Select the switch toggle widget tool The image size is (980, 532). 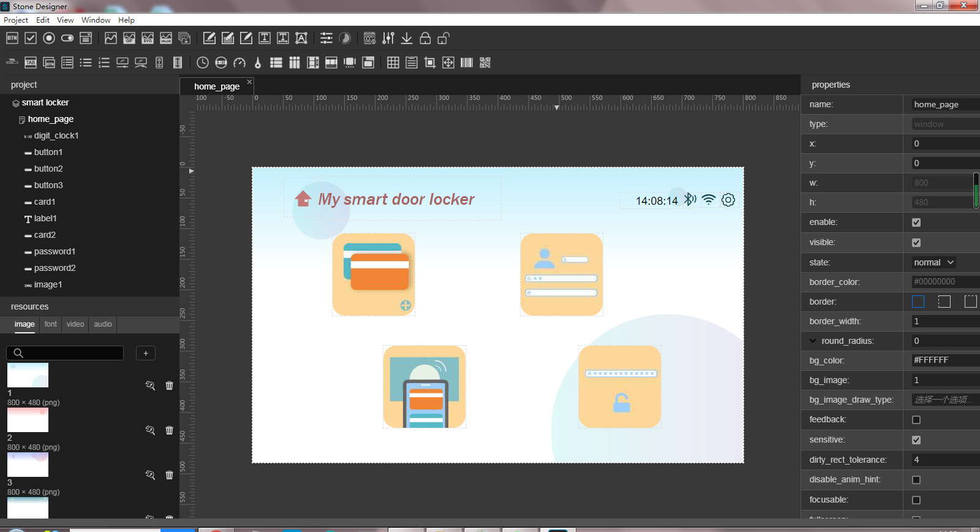(x=67, y=38)
